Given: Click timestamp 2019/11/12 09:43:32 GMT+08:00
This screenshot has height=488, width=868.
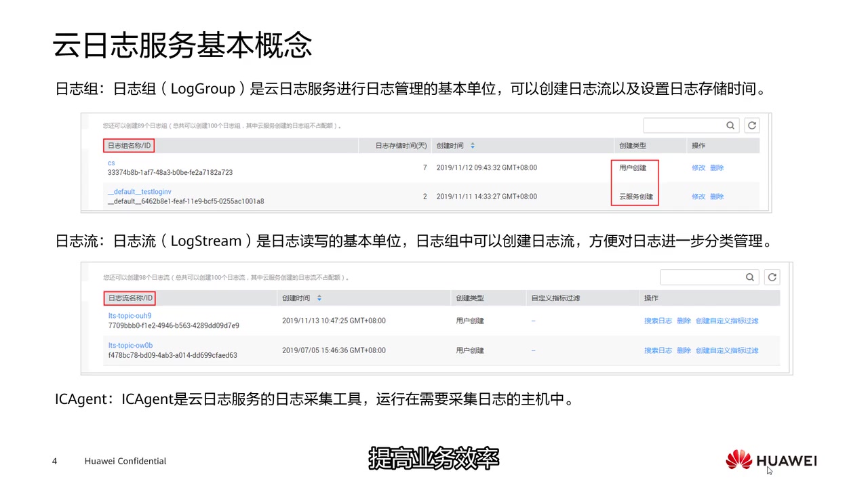Looking at the screenshot, I should [486, 168].
